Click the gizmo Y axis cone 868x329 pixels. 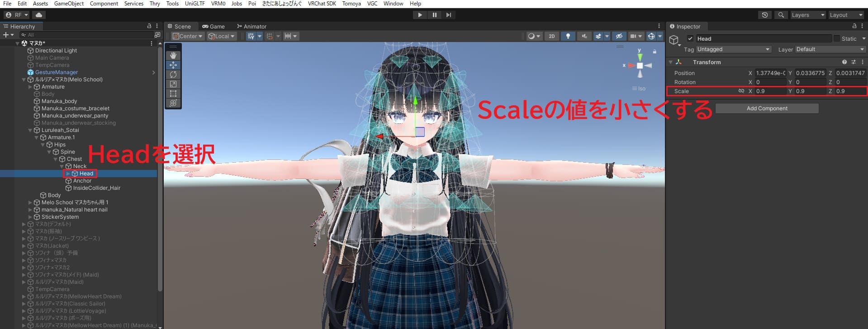click(x=640, y=57)
